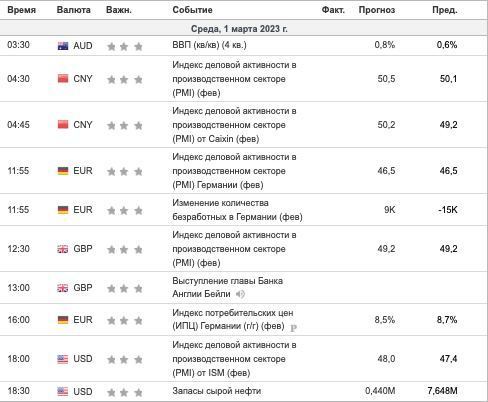Open the Запасы сырой нефти event link

[x=217, y=391]
